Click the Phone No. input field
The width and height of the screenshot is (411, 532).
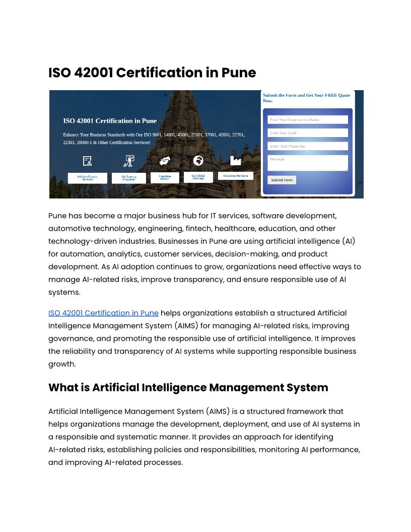click(308, 146)
